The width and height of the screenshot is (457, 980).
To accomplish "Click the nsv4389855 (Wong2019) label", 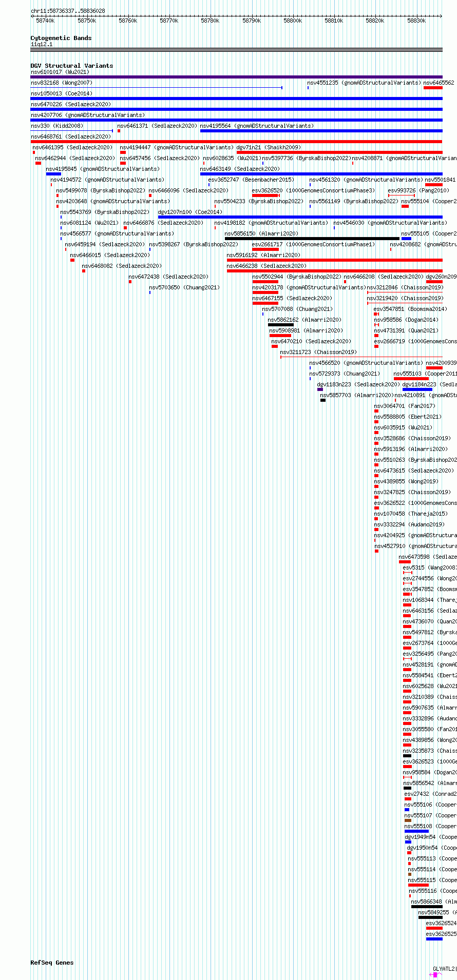I will click(x=406, y=481).
